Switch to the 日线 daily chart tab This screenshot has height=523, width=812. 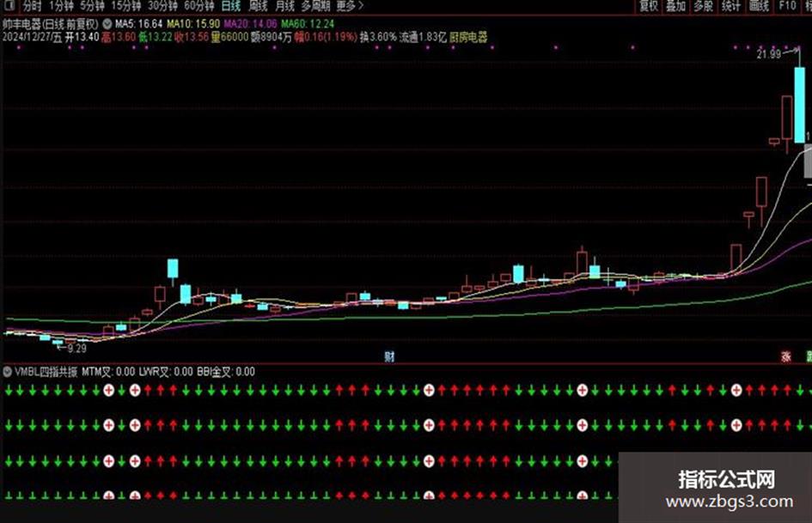231,6
